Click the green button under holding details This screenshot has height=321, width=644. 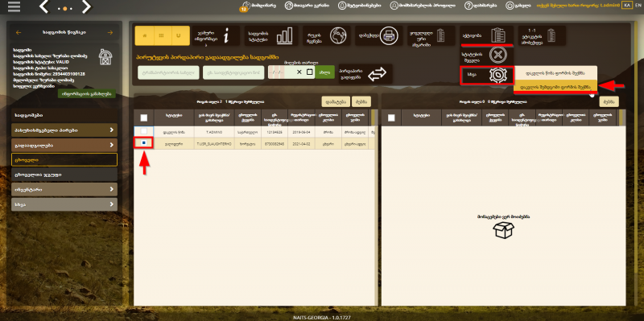point(87,93)
